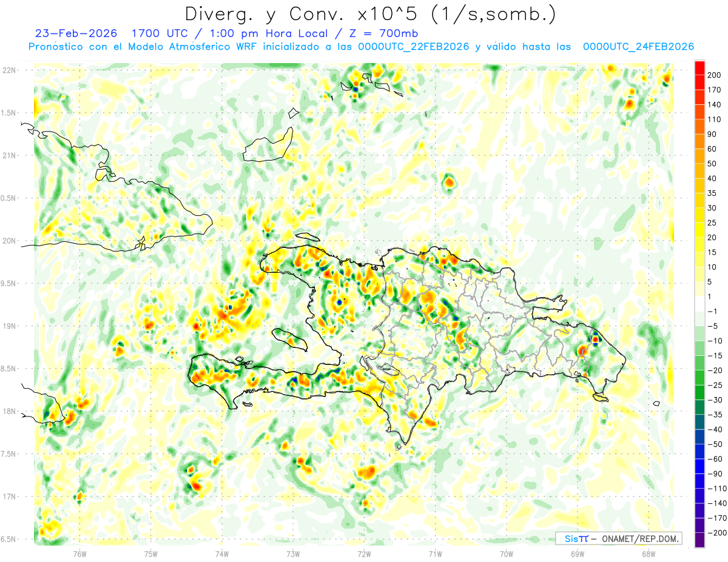
Task: Click the '69W' longitude label
Action: [x=577, y=554]
